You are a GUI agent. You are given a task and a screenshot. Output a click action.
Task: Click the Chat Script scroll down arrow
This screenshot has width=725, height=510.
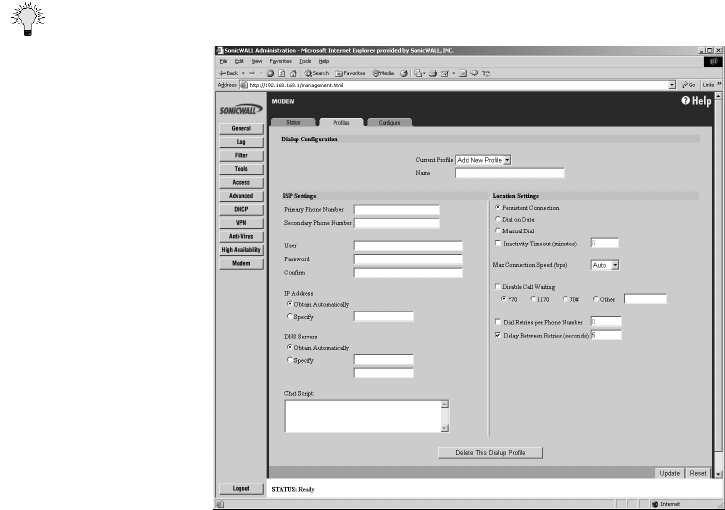pyautogui.click(x=444, y=428)
